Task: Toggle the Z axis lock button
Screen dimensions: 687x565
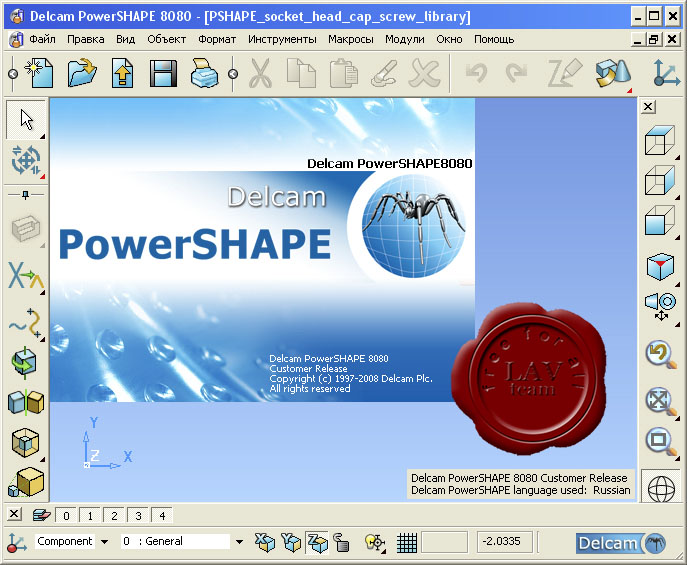Action: pos(318,543)
